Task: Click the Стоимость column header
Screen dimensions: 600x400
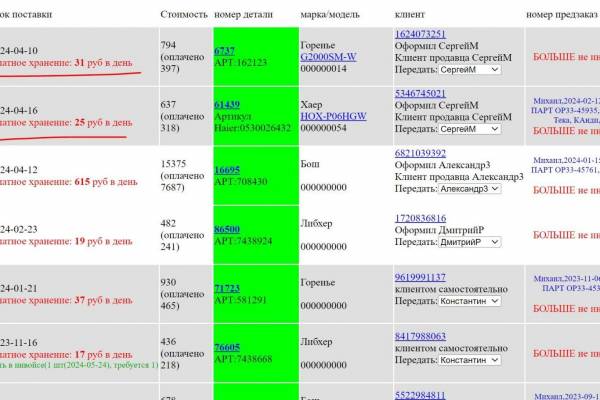Action: (184, 15)
